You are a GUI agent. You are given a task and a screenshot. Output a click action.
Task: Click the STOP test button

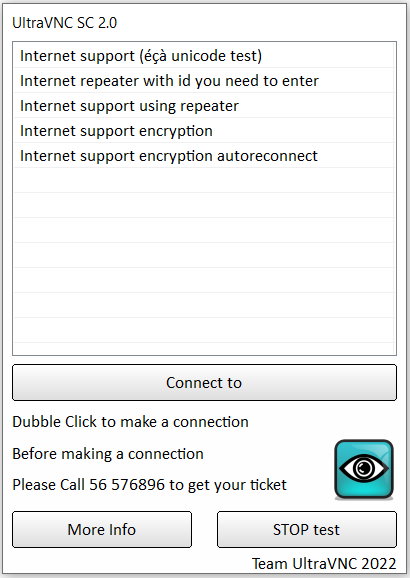click(x=307, y=529)
